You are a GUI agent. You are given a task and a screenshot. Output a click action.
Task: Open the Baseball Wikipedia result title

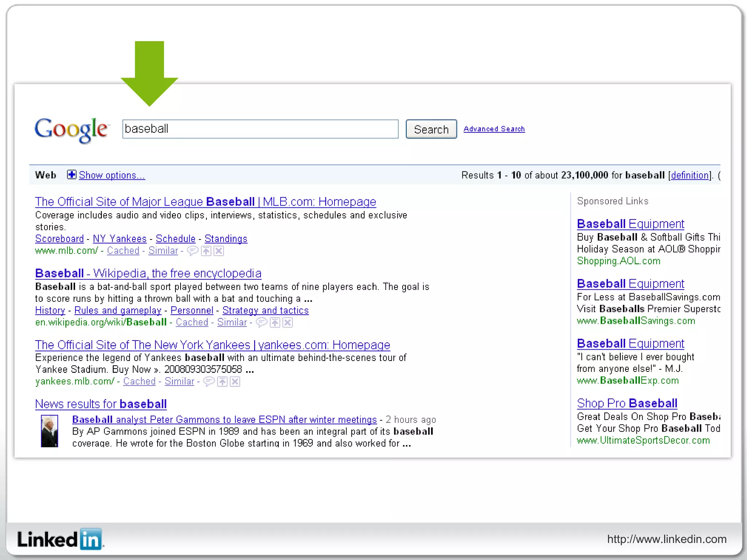click(x=148, y=273)
